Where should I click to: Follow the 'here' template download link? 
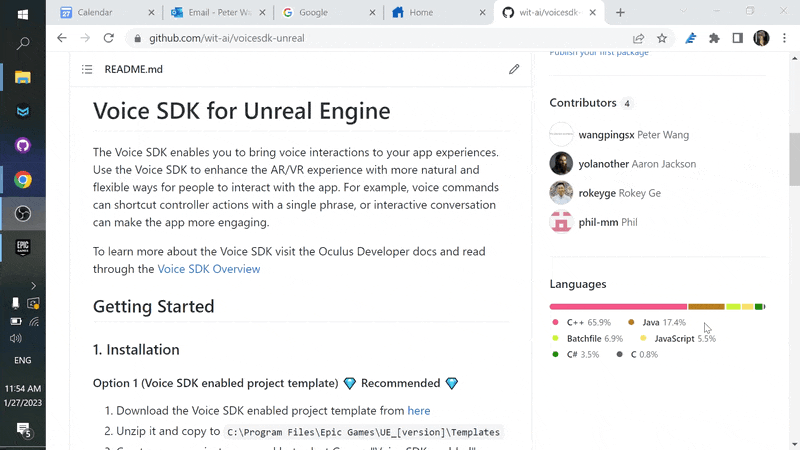[x=418, y=411]
